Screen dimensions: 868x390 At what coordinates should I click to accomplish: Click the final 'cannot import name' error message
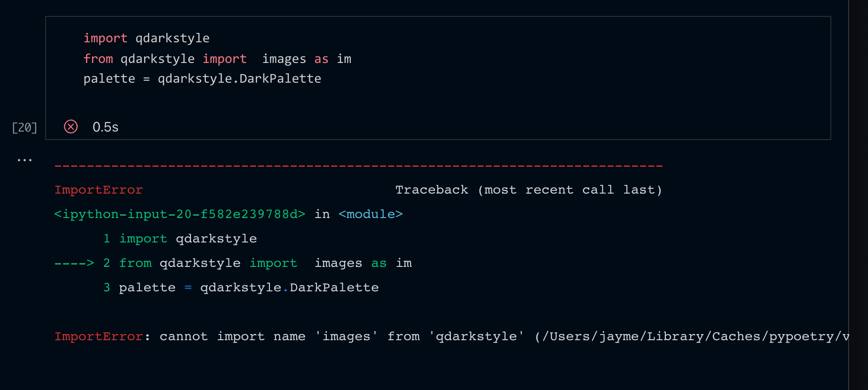pyautogui.click(x=451, y=336)
